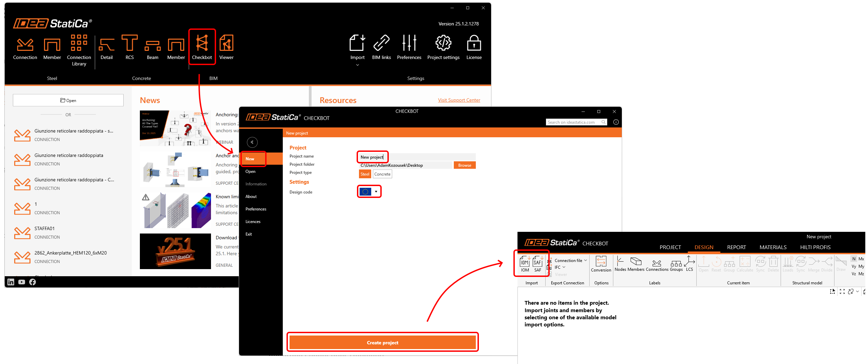The height and width of the screenshot is (364, 868).
Task: Select Concrete as the project type
Action: [382, 174]
